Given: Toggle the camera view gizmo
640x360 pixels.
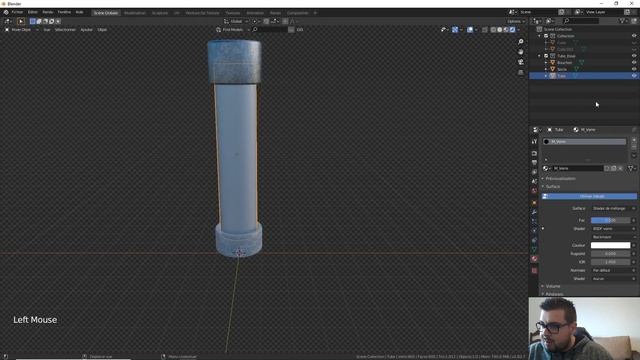Looking at the screenshot, I should pos(520,62).
